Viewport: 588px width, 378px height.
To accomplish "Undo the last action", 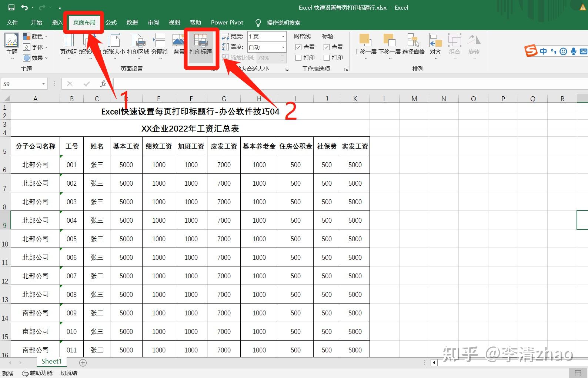I will coord(24,7).
